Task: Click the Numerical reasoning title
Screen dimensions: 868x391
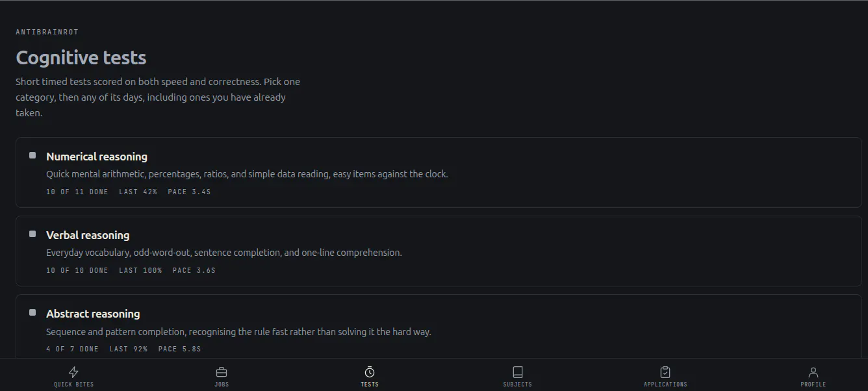Action: tap(97, 157)
